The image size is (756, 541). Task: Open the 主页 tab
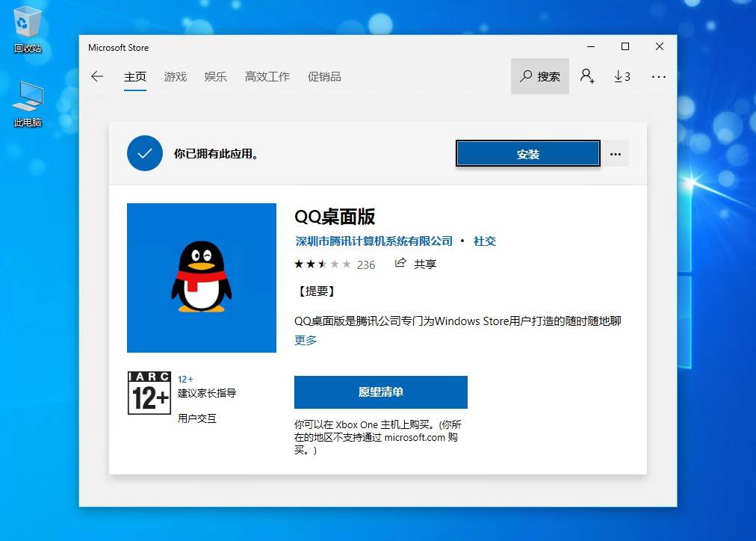point(135,77)
